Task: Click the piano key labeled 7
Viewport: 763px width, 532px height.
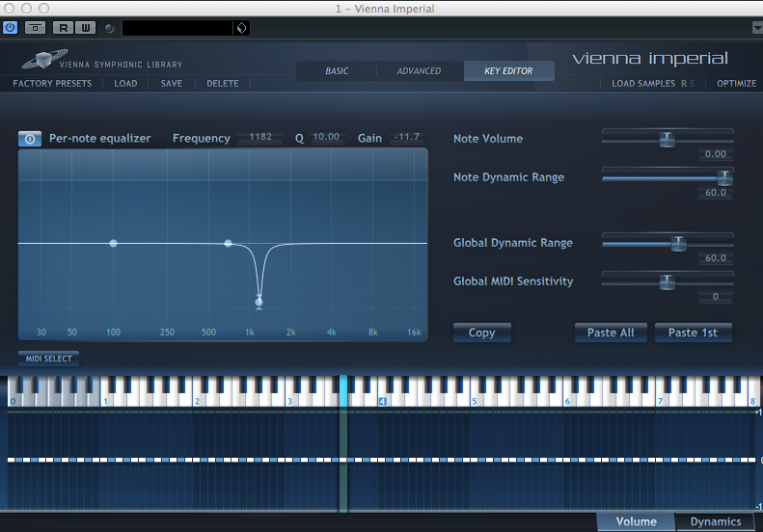Action: 661,401
